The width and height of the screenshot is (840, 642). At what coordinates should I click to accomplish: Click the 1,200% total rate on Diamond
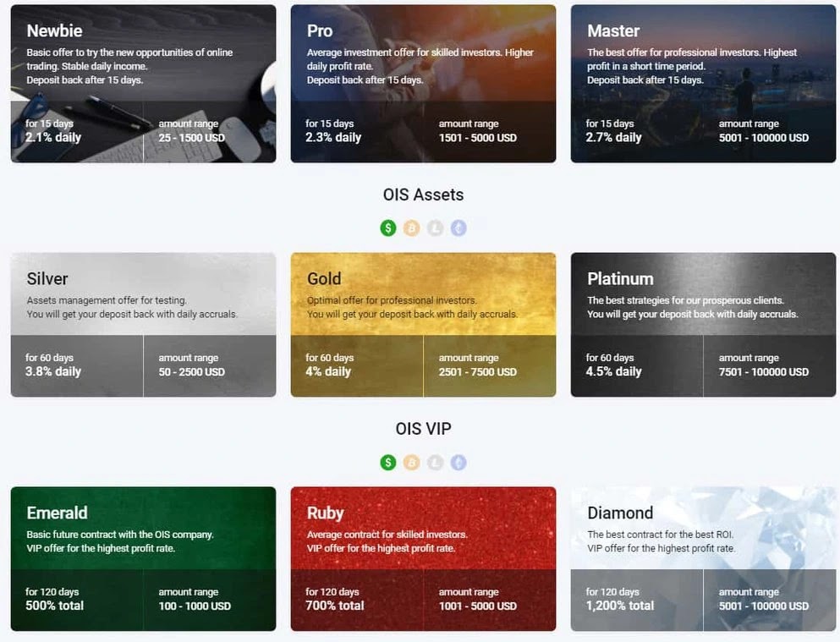pyautogui.click(x=620, y=606)
